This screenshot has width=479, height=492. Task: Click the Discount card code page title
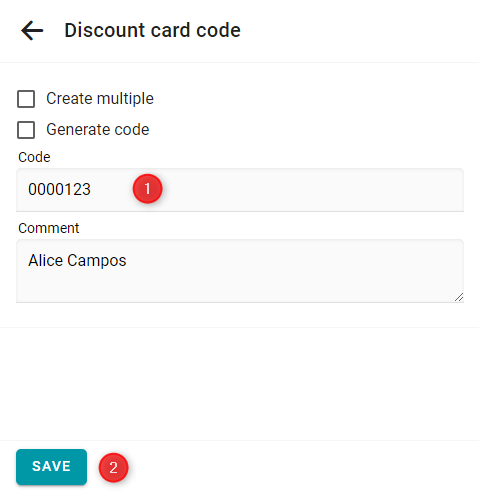(152, 30)
